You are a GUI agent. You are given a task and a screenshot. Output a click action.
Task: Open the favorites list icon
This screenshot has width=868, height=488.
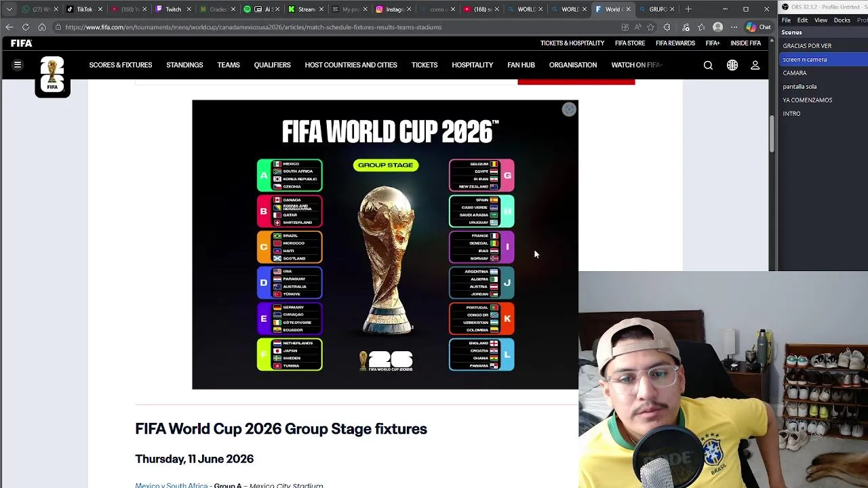pyautogui.click(x=701, y=27)
